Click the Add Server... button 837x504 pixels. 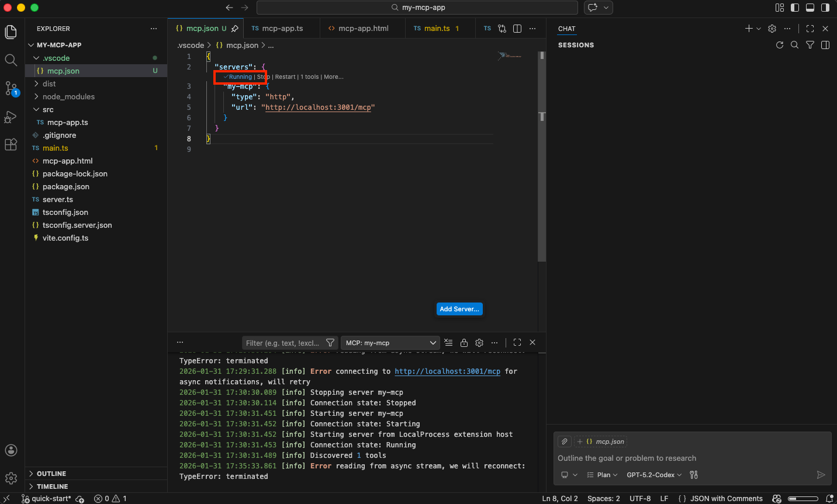point(459,309)
